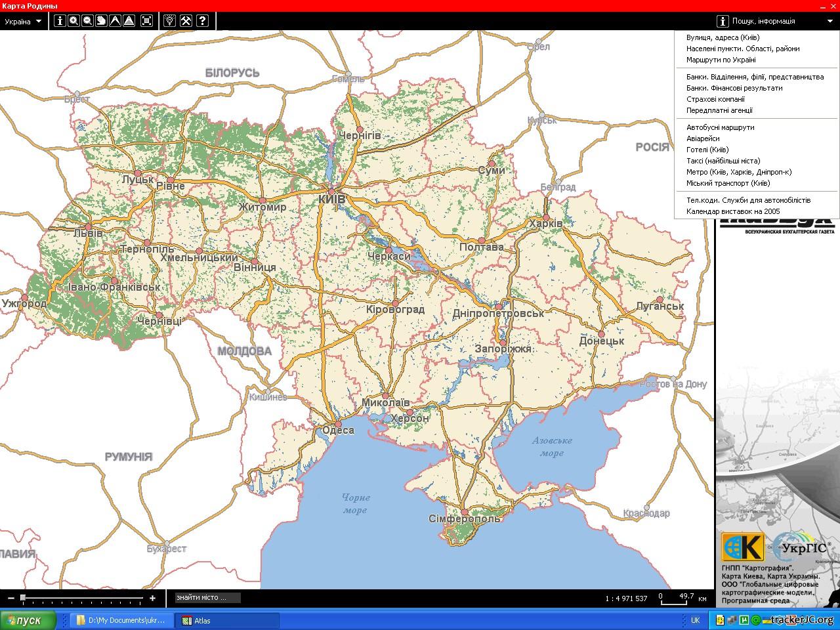This screenshot has height=630, width=840.
Task: Open Help with the question mark icon
Action: 202,21
